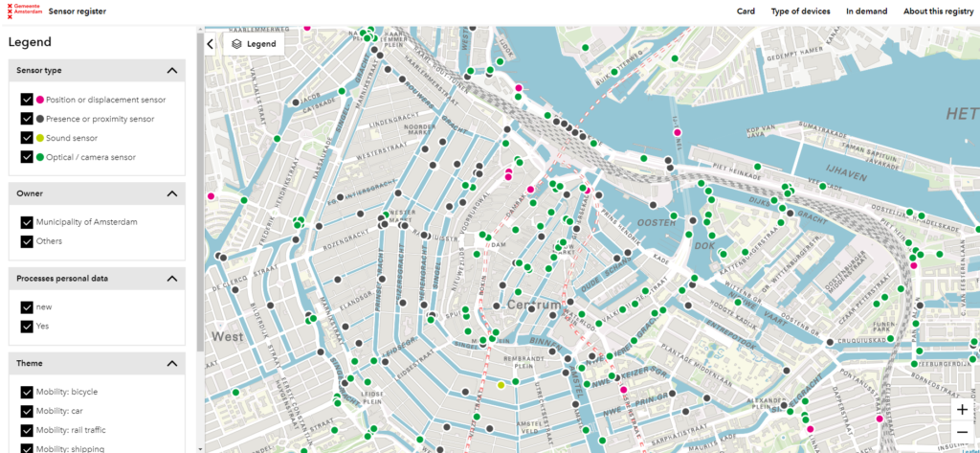Click the yellow sound sensor marker near Rembrandtplein
The height and width of the screenshot is (453, 980).
pos(501,385)
